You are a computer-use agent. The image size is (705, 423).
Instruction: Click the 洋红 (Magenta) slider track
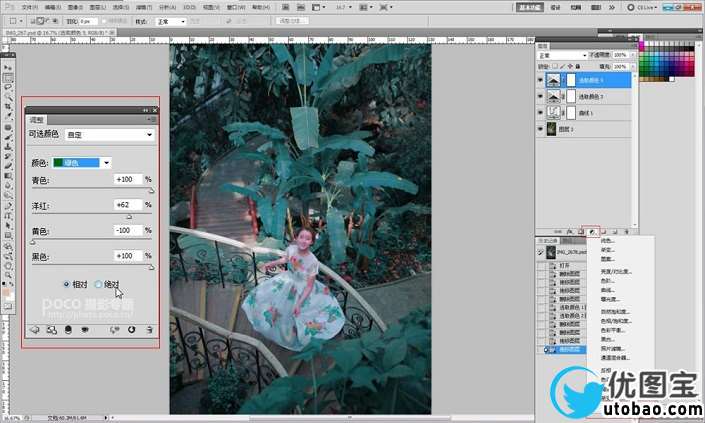tap(92, 215)
